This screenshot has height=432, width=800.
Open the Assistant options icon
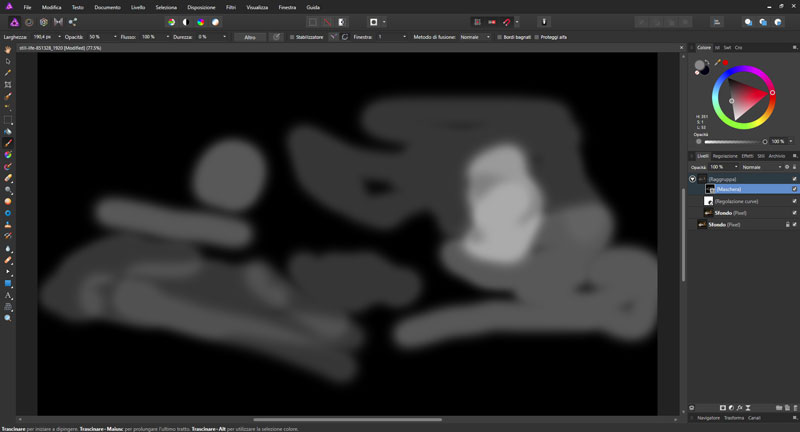click(544, 22)
